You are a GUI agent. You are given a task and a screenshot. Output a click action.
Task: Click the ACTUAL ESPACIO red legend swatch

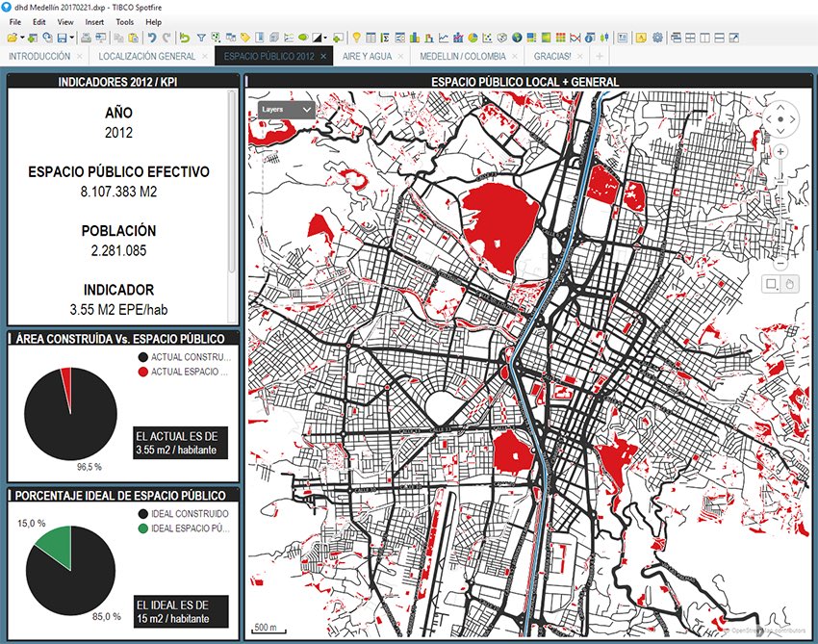point(143,372)
